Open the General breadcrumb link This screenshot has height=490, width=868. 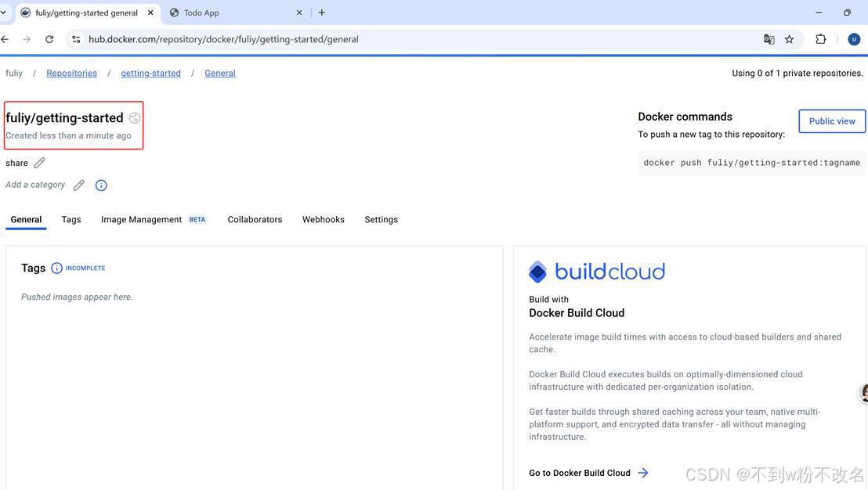tap(220, 73)
